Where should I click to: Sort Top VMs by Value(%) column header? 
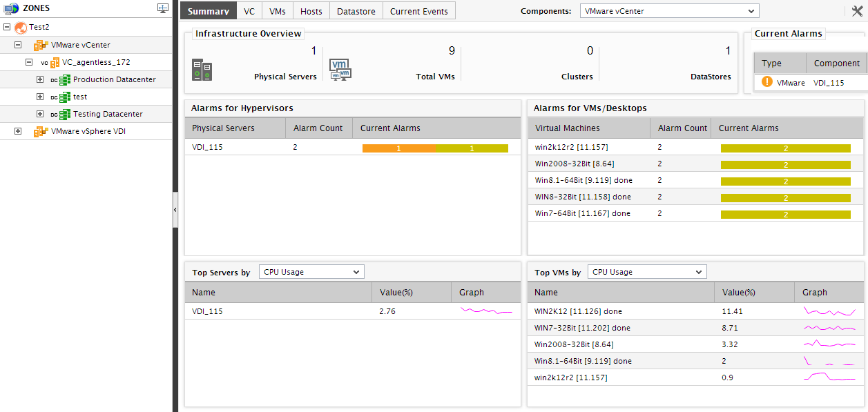click(x=754, y=293)
